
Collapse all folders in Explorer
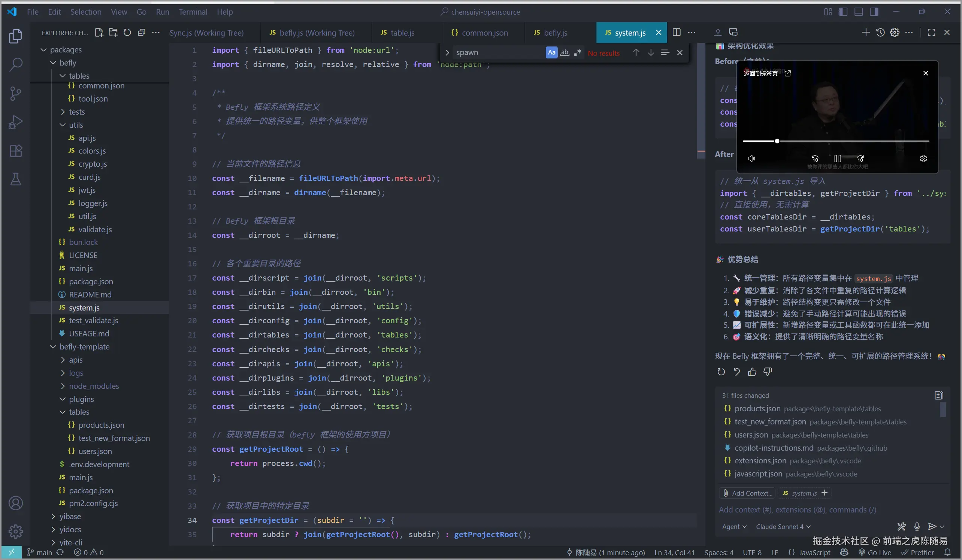point(141,33)
